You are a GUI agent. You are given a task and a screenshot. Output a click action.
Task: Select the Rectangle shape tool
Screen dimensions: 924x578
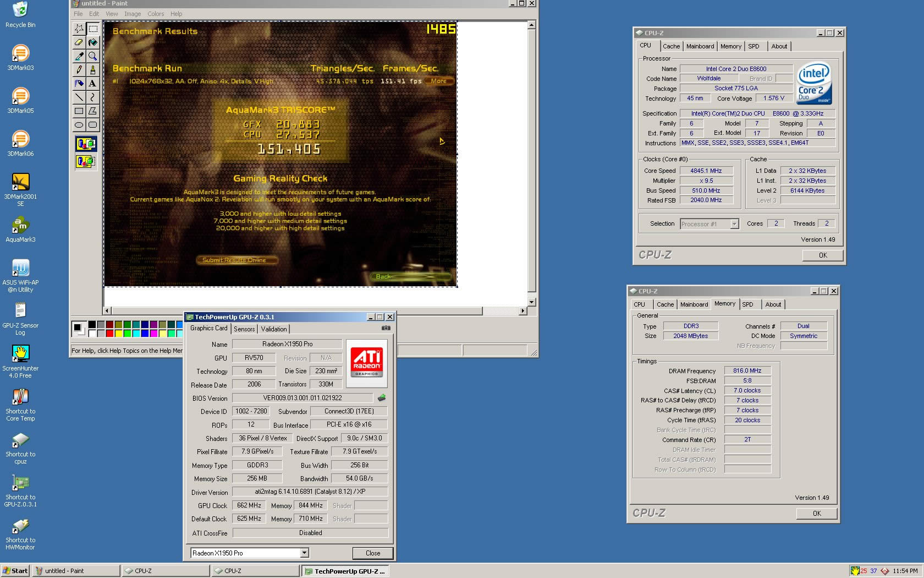(x=79, y=111)
